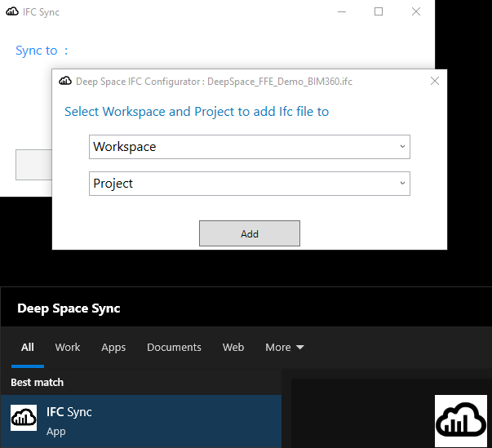The width and height of the screenshot is (492, 448).
Task: Open the Project dropdown
Action: [250, 184]
